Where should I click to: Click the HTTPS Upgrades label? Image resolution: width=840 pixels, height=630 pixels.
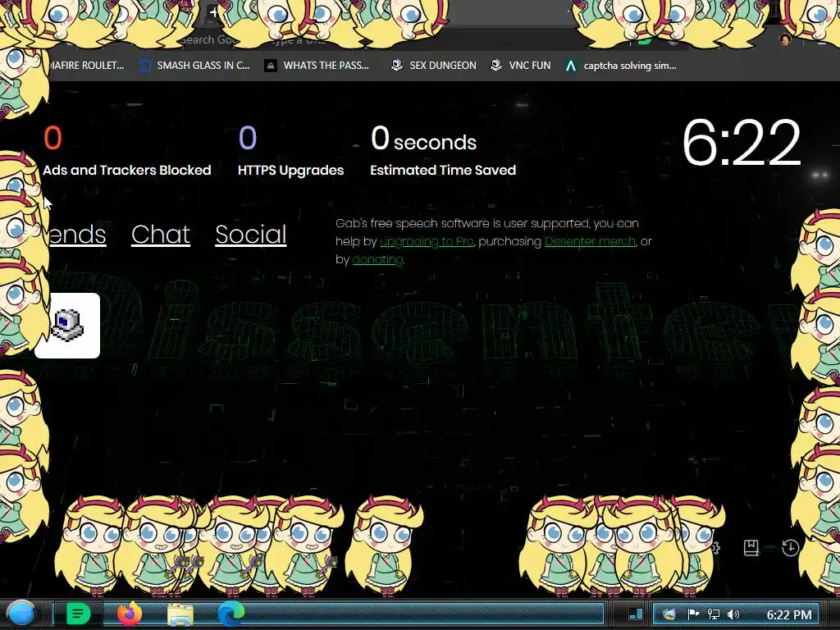(x=291, y=170)
